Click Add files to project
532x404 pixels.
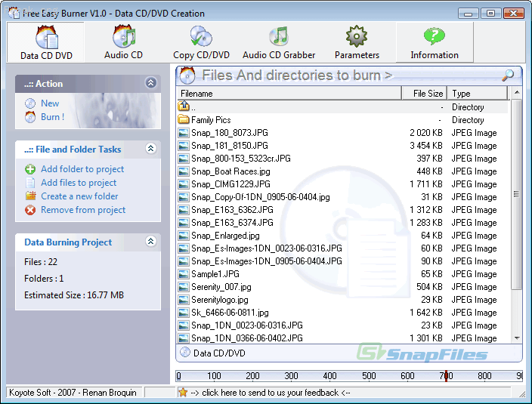pos(79,183)
